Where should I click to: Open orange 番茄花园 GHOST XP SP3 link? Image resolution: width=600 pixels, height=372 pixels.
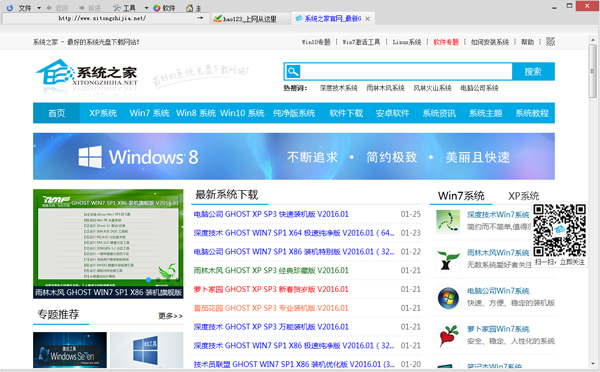[x=271, y=308]
